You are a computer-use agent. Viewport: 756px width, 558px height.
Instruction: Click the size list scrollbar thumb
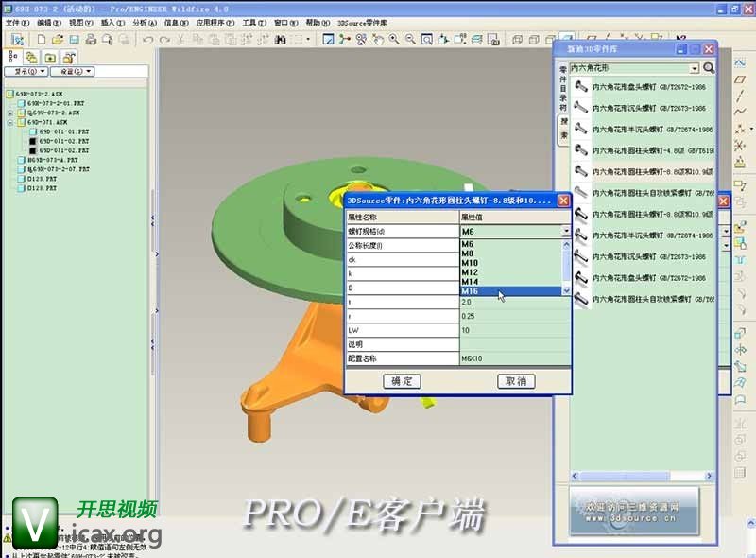[x=566, y=265]
